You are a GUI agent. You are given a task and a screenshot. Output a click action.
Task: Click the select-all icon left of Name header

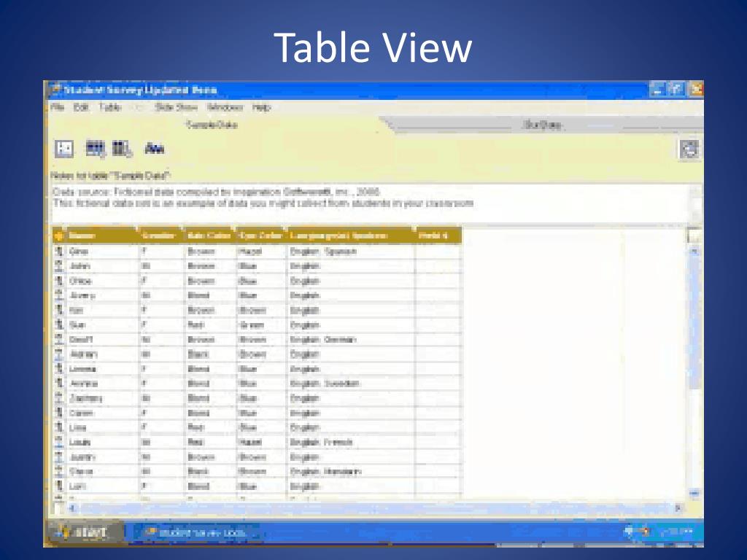coord(59,236)
